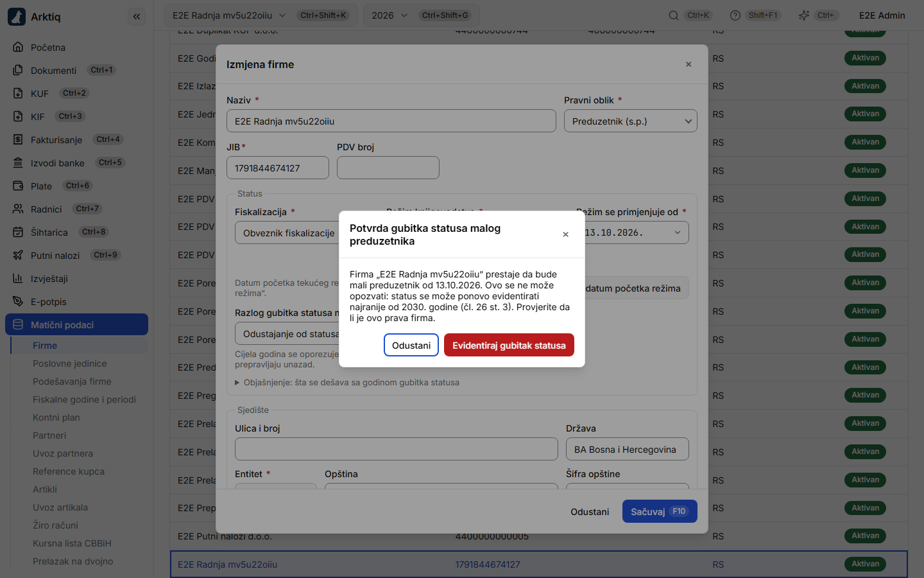This screenshot has width=924, height=578.
Task: Click the Ulica i broj input field
Action: click(397, 450)
